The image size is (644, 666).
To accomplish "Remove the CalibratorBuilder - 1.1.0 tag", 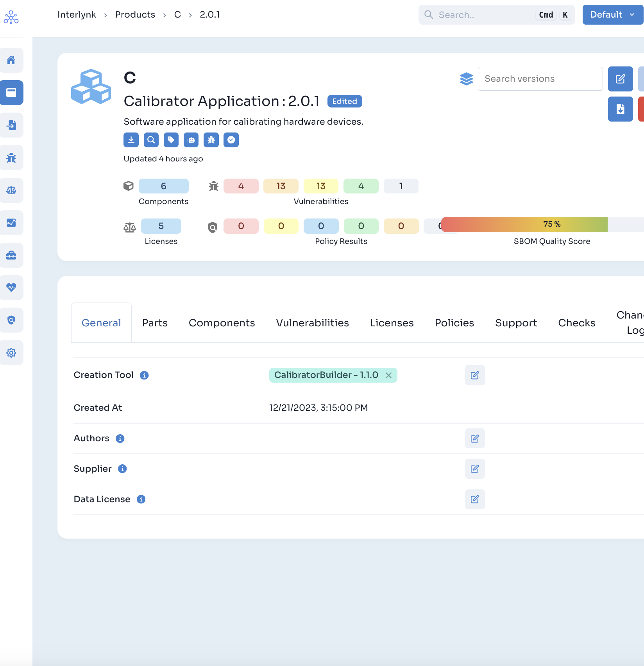I will (388, 375).
